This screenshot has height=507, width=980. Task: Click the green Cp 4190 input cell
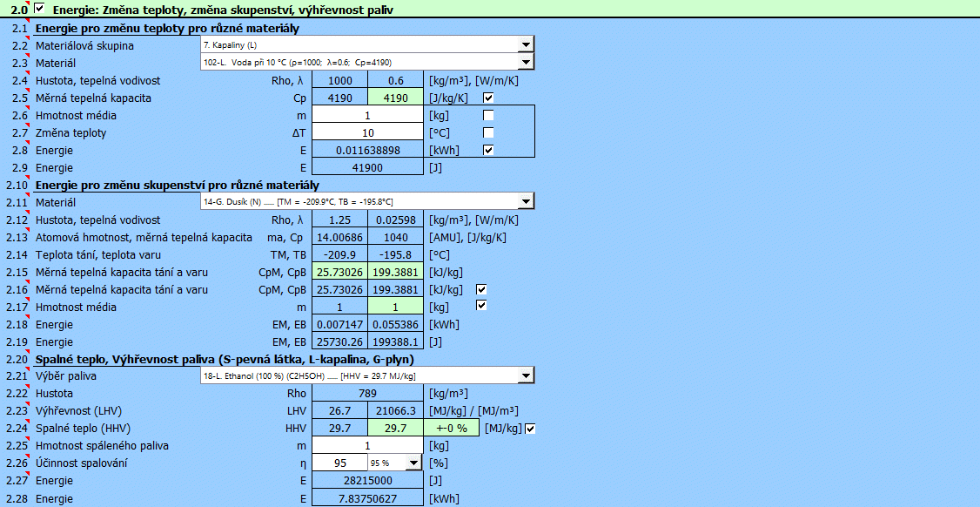coord(395,98)
